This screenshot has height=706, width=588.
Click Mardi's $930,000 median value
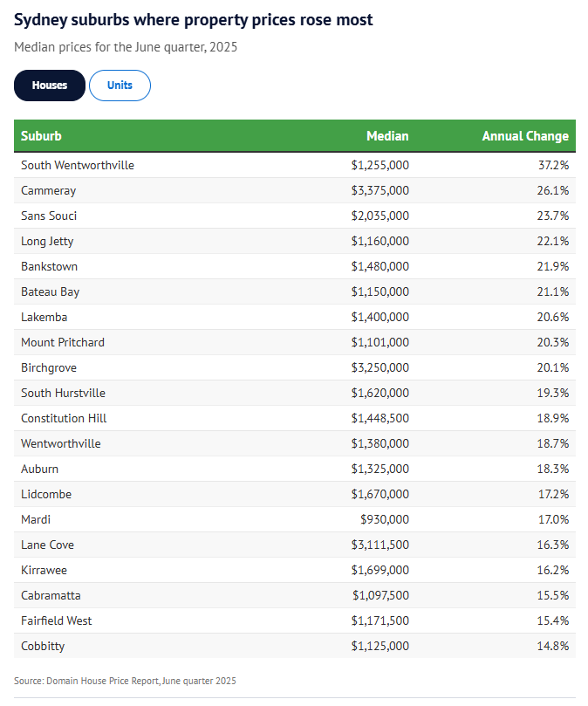coord(384,519)
